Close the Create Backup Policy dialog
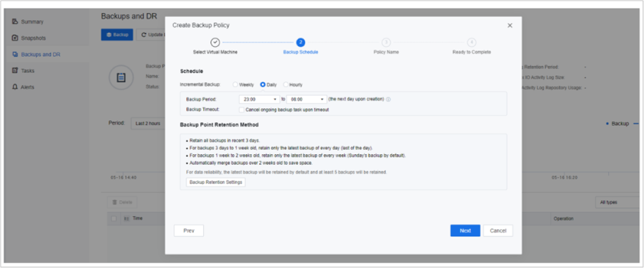This screenshot has width=644, height=268. [x=510, y=25]
